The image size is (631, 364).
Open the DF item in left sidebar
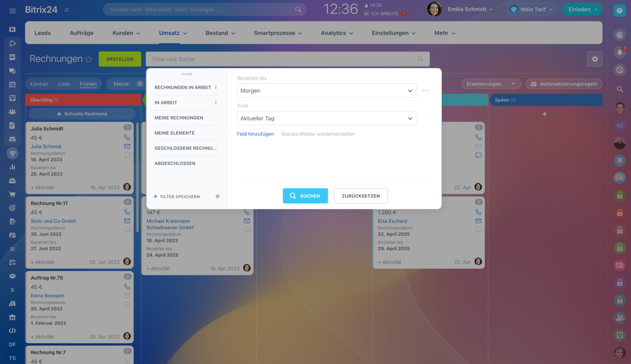click(x=12, y=344)
